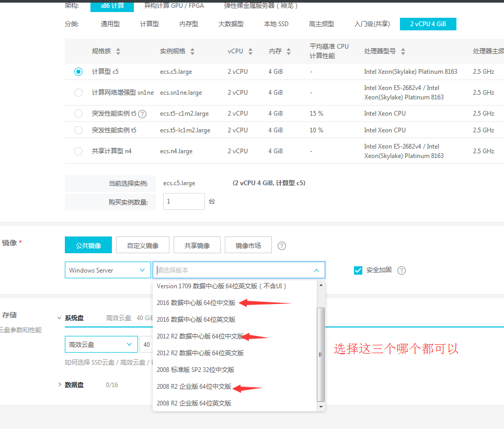Click the 购买实例数量 input field

[x=184, y=201]
